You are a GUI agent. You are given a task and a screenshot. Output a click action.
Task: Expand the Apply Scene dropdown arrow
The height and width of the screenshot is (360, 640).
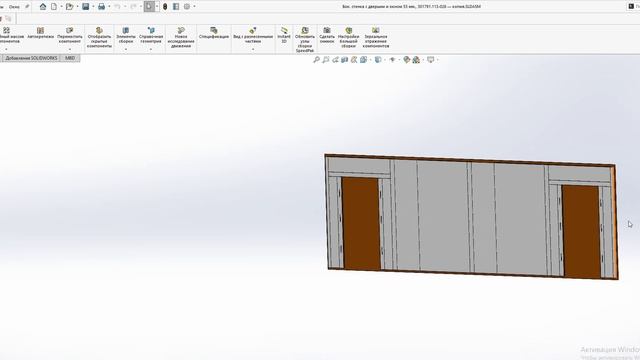pos(423,60)
